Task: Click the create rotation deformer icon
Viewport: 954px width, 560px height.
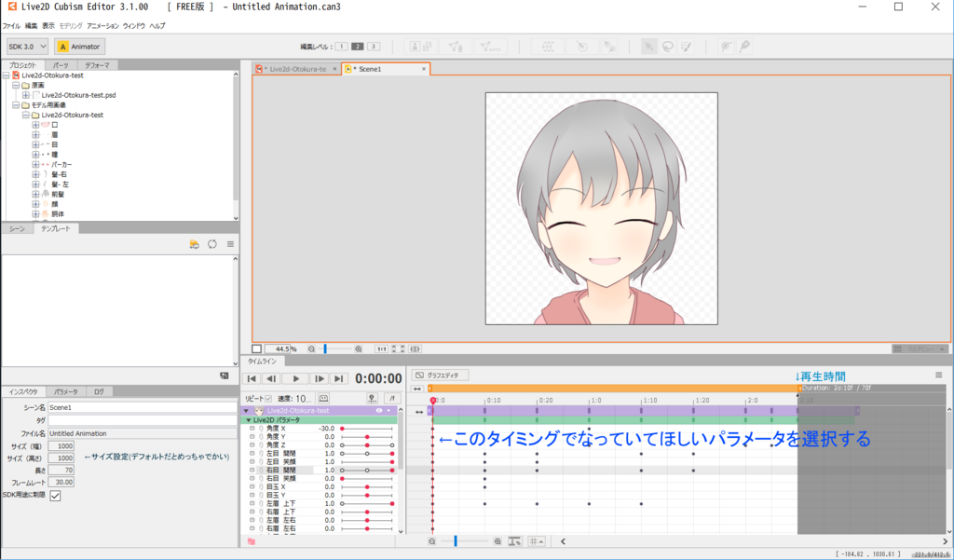Action: (582, 47)
